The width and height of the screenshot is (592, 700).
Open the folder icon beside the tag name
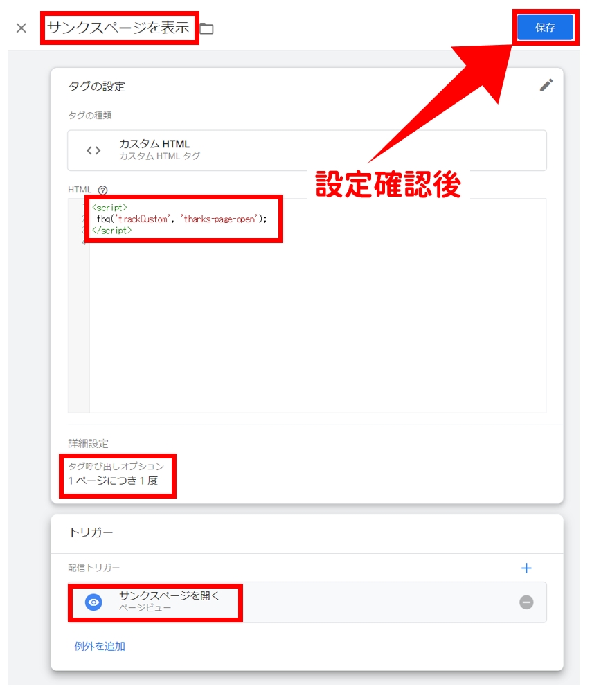pos(206,28)
